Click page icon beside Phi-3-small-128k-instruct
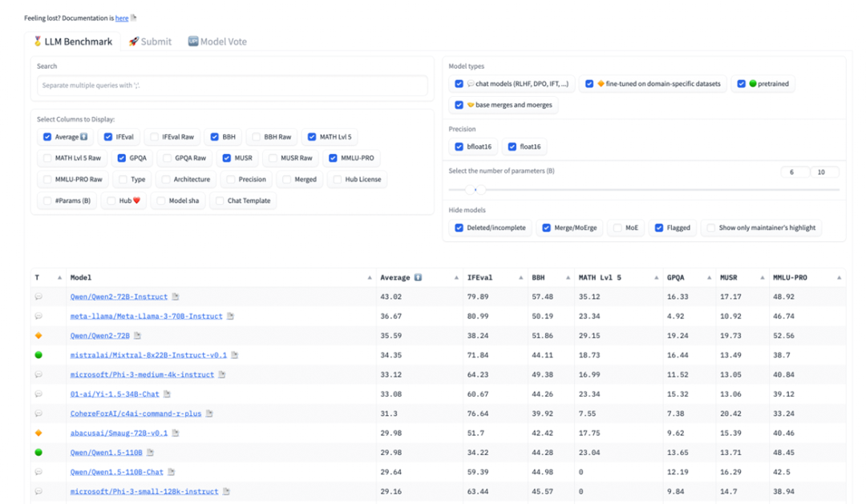866x504 pixels. tap(226, 491)
